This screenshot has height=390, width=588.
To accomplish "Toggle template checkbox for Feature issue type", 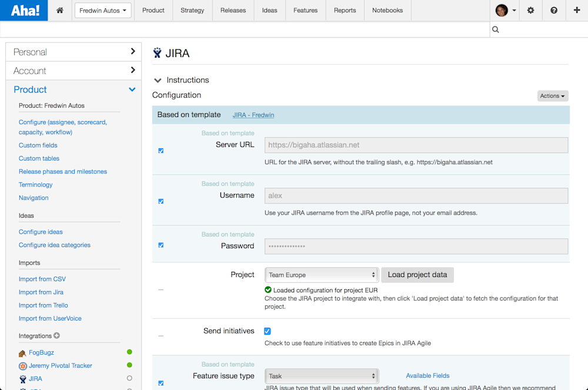I will pos(161,384).
